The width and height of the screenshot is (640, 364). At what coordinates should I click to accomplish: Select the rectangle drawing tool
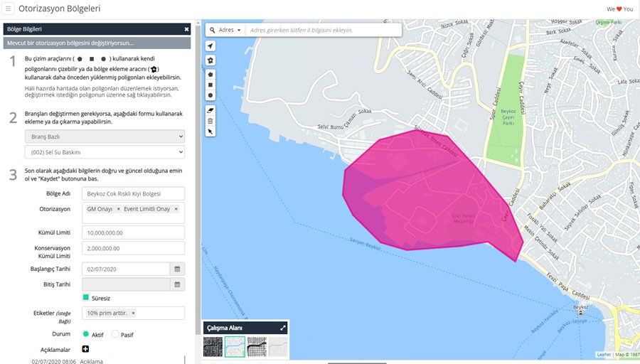click(210, 85)
